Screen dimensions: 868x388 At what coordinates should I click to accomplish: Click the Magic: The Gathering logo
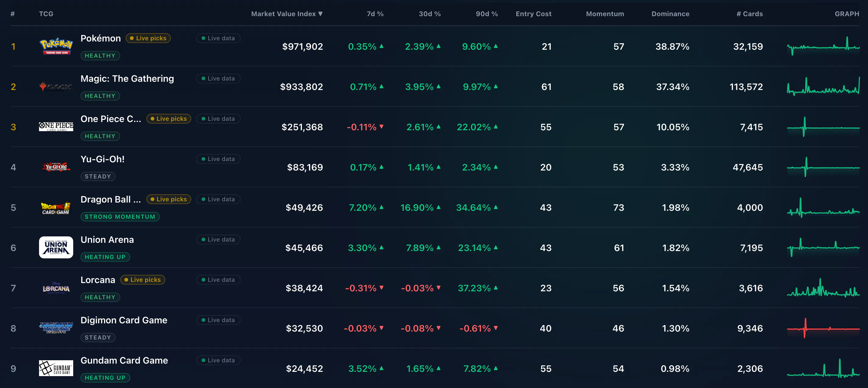(x=56, y=87)
